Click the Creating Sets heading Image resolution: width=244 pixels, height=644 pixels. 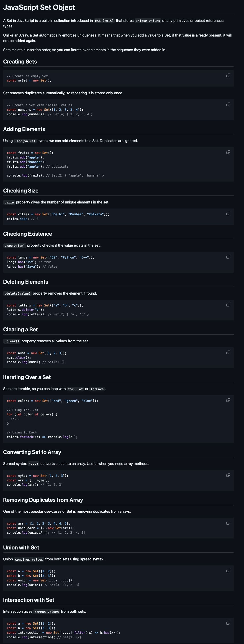pos(20,62)
